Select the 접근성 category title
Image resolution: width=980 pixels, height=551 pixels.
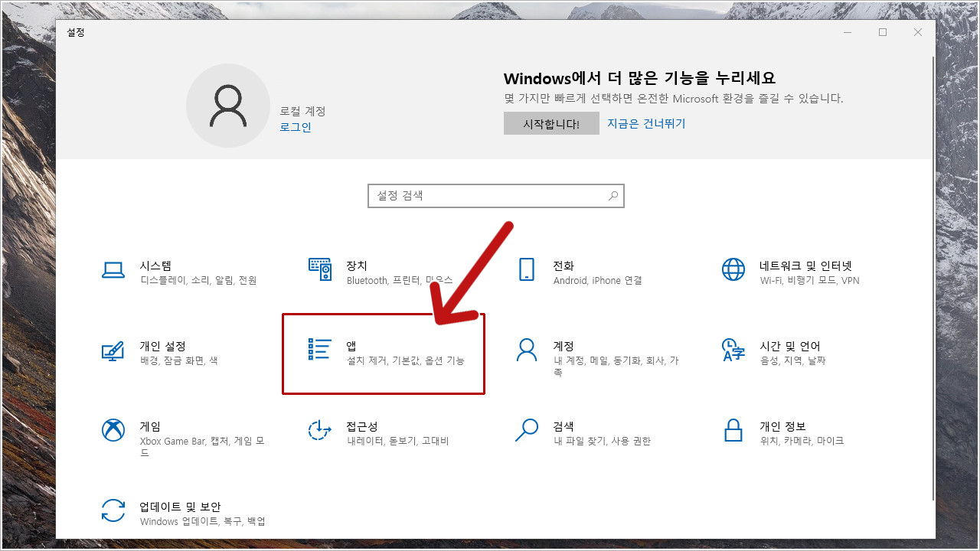point(362,426)
